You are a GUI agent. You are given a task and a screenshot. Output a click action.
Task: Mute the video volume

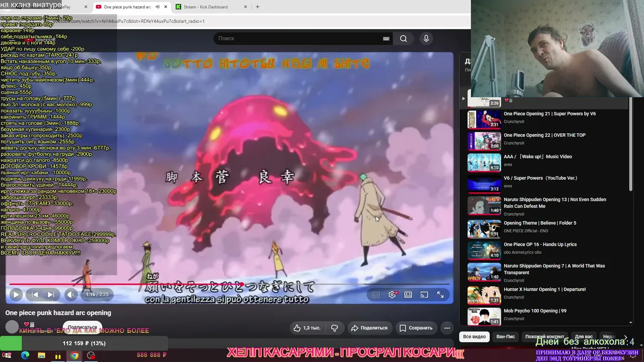click(x=70, y=295)
